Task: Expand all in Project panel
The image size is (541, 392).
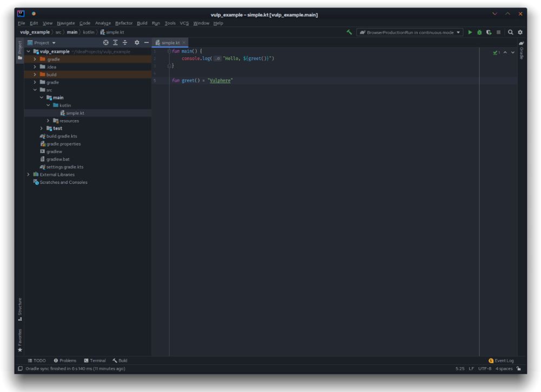Action: click(x=115, y=42)
